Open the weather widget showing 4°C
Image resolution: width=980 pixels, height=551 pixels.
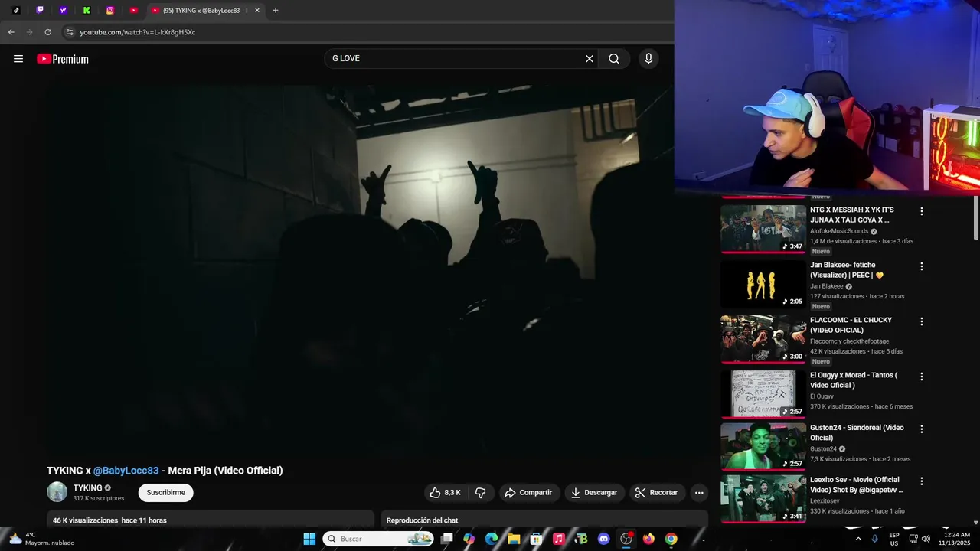pos(42,539)
